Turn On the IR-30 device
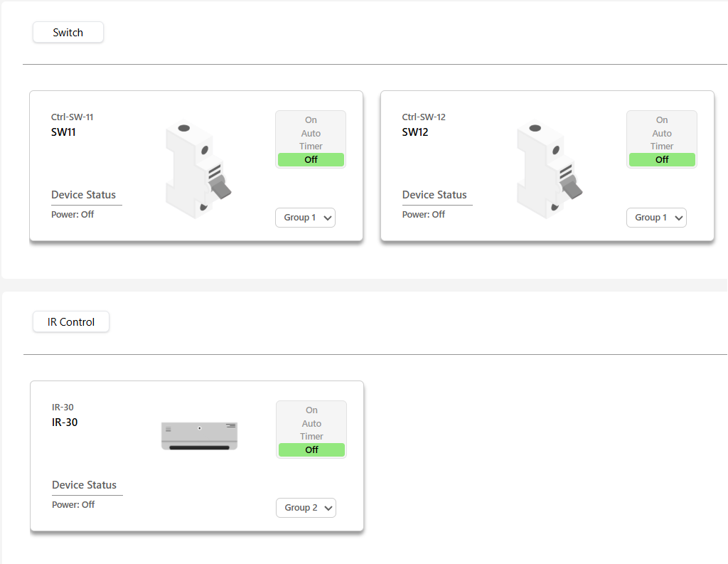 (311, 410)
